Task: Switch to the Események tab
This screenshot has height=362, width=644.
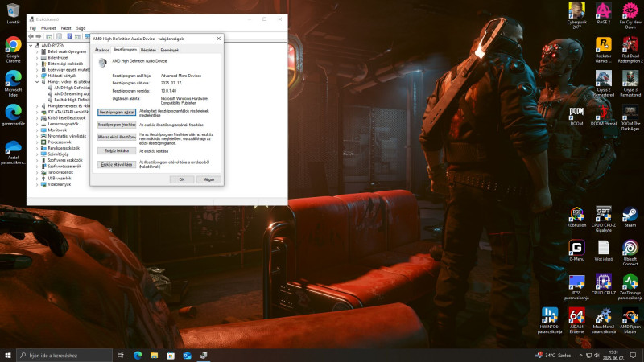Action: [x=169, y=50]
